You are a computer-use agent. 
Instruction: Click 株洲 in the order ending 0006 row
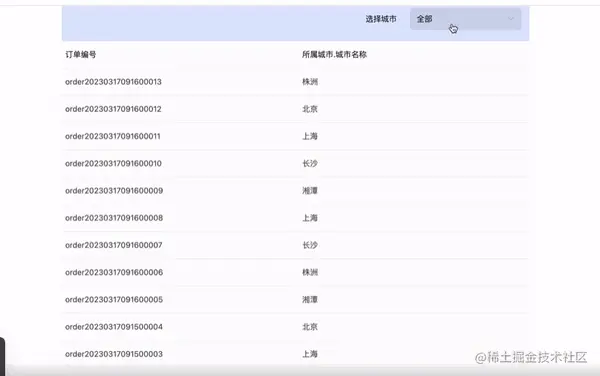310,272
